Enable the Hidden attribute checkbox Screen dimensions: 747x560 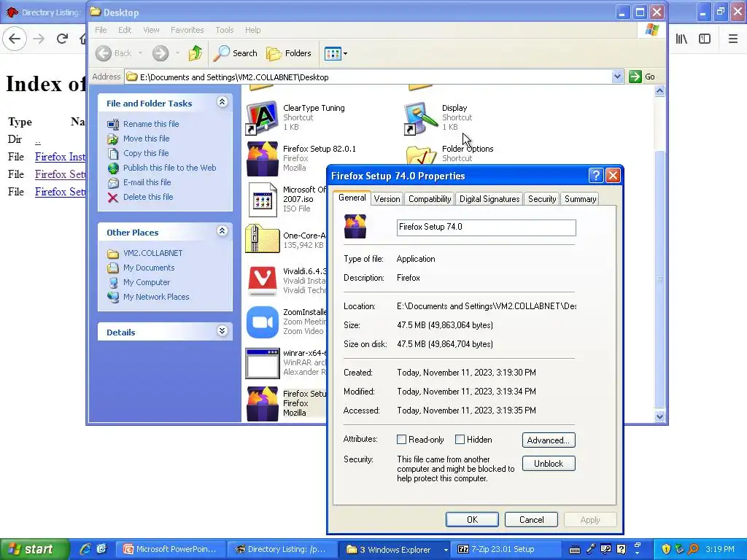[x=460, y=440]
